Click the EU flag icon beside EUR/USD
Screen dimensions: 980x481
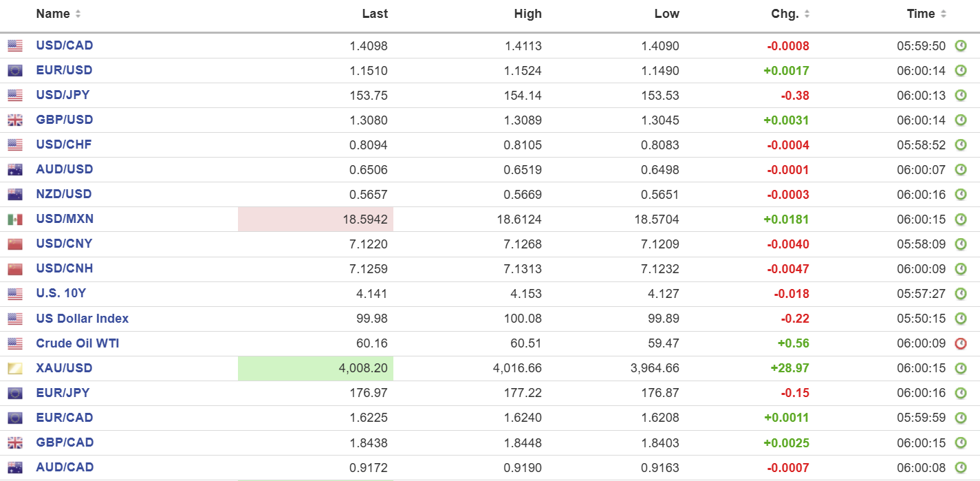click(x=15, y=71)
